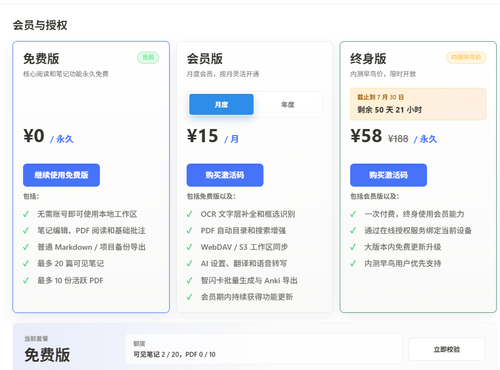The image size is (500, 370).
Task: Click 笔记编辑、PDF 阅读和基础批注 feature
Action: coord(91,231)
